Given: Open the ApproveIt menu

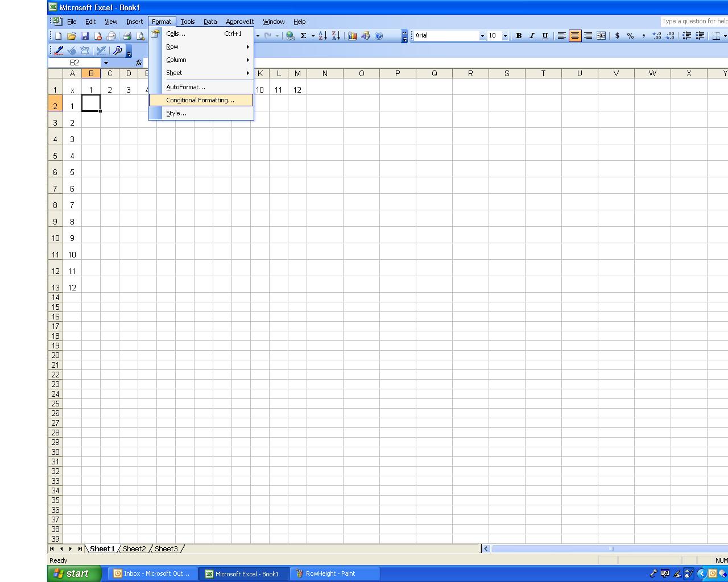Looking at the screenshot, I should [239, 22].
